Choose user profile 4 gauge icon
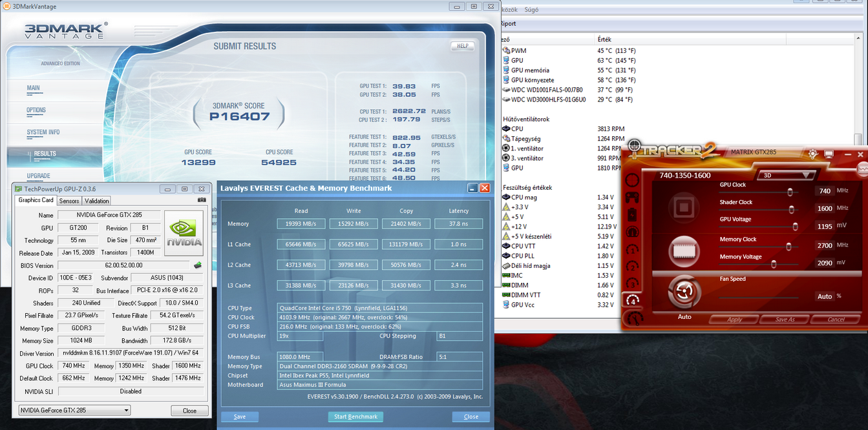 click(633, 300)
